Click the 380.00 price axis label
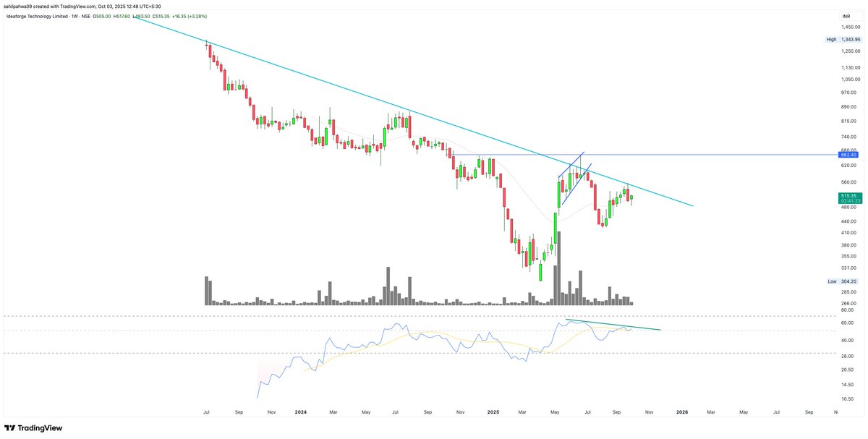868x439 pixels. [x=848, y=245]
